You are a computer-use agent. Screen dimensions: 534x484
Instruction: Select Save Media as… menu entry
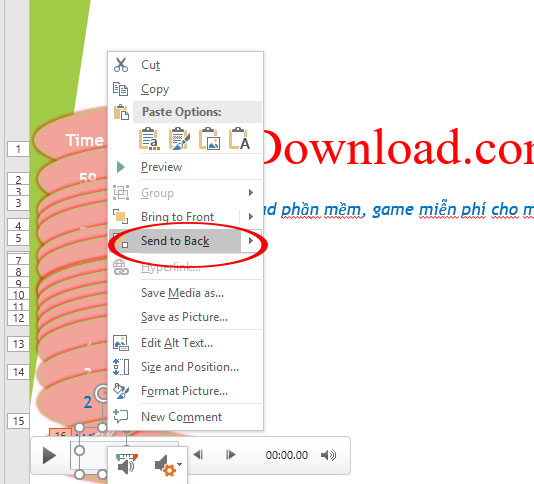tap(183, 293)
